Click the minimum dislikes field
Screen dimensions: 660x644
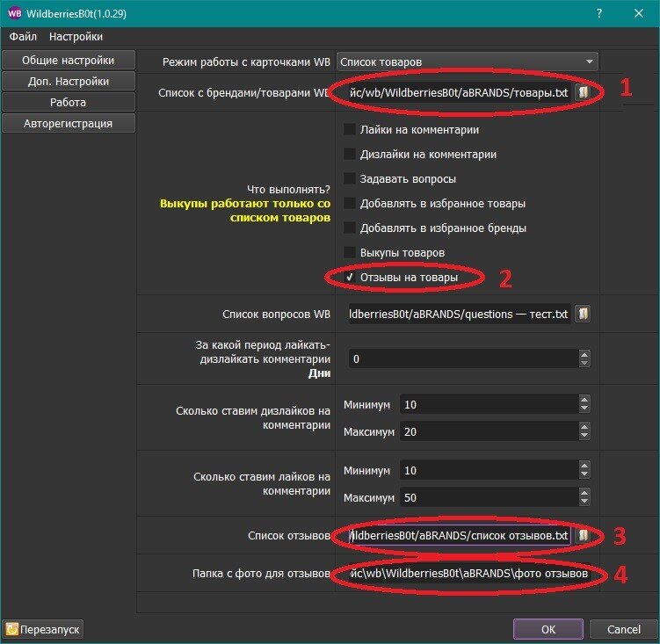pyautogui.click(x=490, y=404)
